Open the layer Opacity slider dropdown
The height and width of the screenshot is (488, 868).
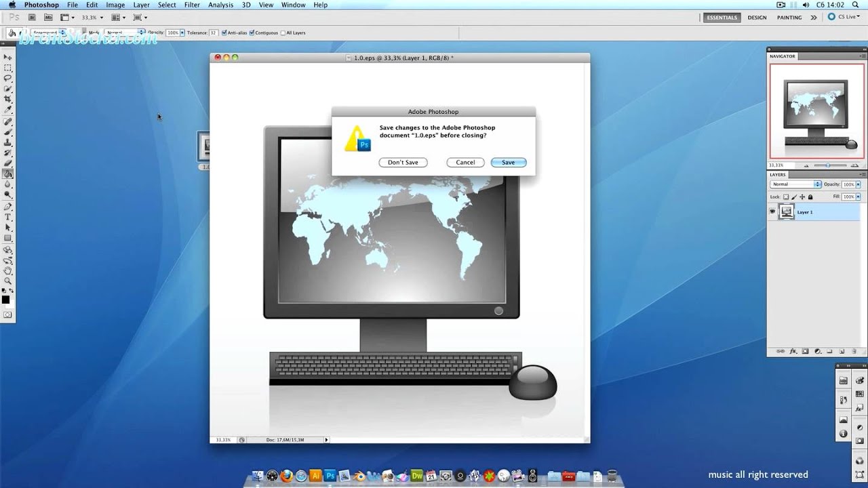[858, 184]
